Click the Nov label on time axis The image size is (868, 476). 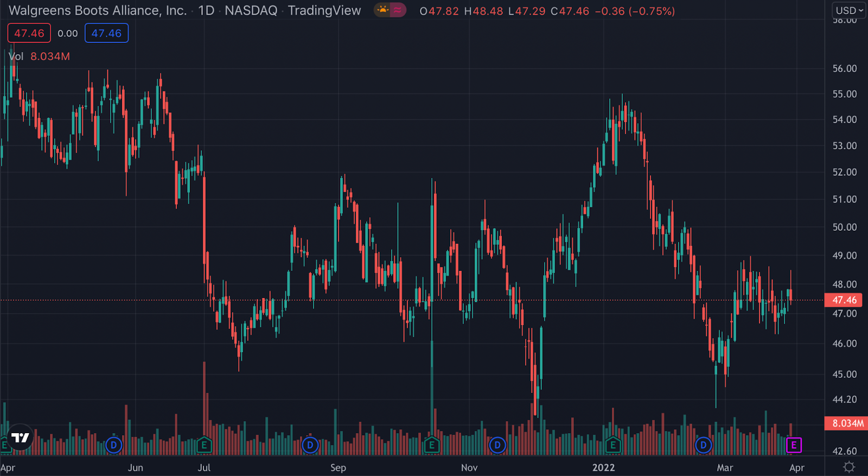[x=469, y=468]
